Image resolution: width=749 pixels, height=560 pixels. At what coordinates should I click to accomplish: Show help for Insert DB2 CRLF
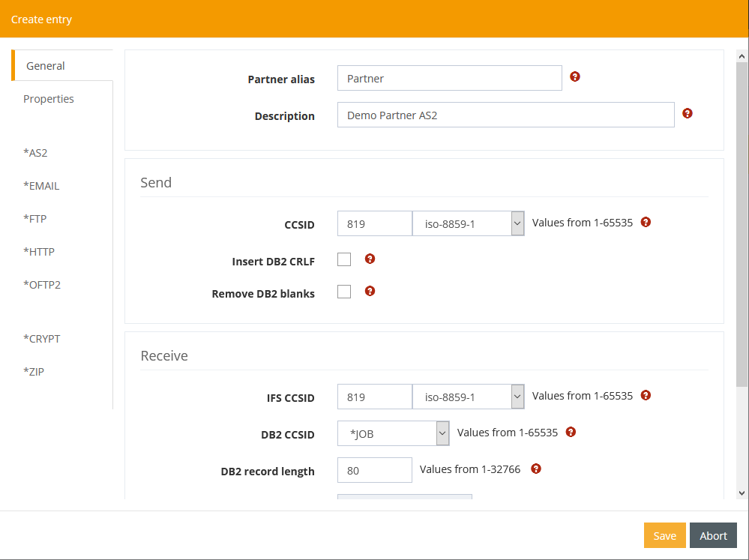(370, 259)
